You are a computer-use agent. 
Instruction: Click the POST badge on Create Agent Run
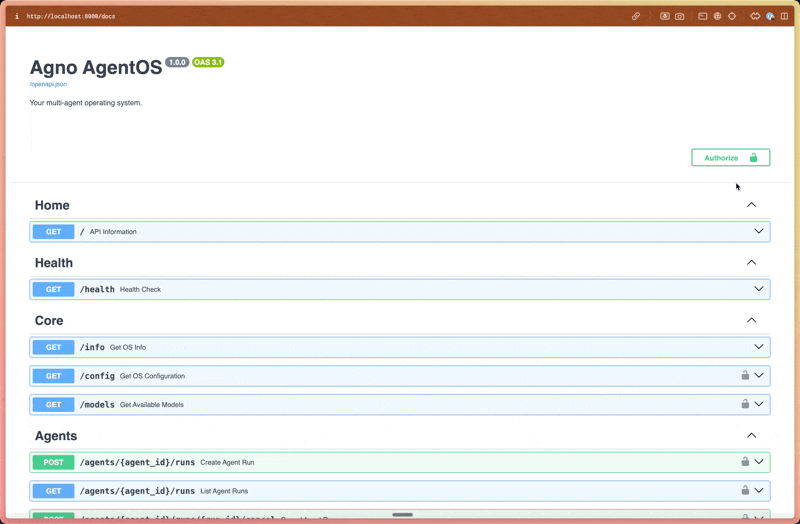pos(54,462)
